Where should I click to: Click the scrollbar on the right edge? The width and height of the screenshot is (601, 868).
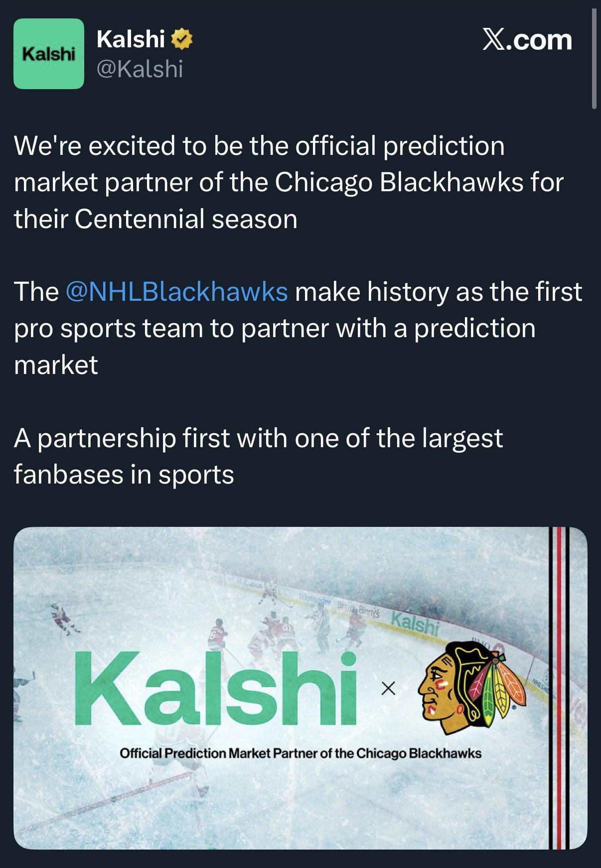pos(594,60)
